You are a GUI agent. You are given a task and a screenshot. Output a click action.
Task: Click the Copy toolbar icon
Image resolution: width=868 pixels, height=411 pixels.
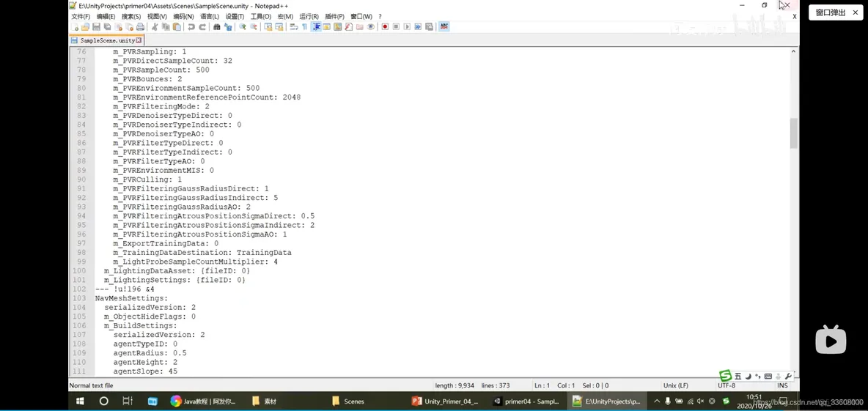click(x=166, y=26)
